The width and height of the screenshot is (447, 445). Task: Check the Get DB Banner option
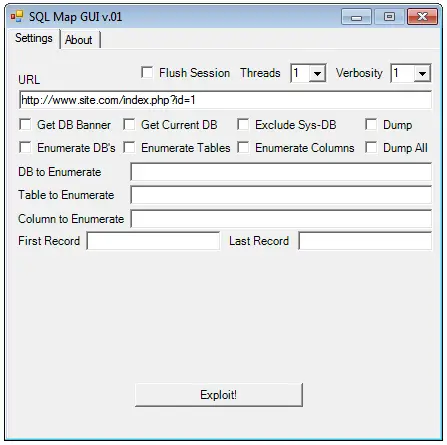point(25,124)
